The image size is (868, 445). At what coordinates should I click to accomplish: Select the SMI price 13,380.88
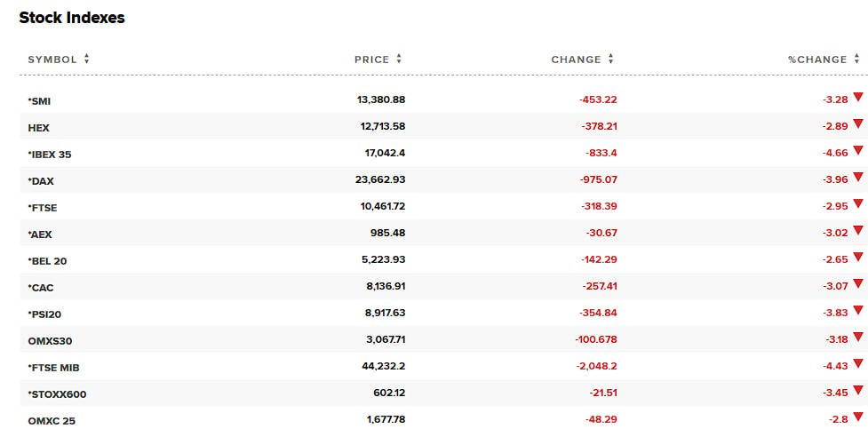[381, 99]
